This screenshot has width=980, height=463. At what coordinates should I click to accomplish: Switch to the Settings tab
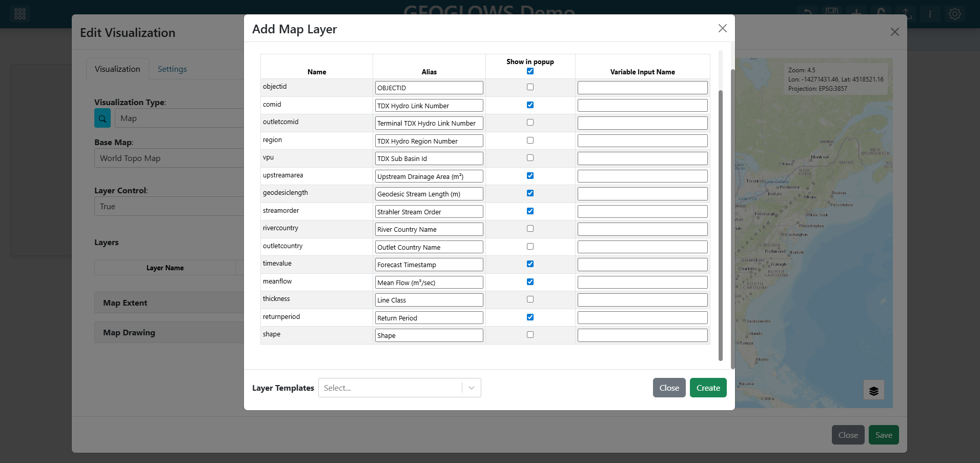(172, 69)
